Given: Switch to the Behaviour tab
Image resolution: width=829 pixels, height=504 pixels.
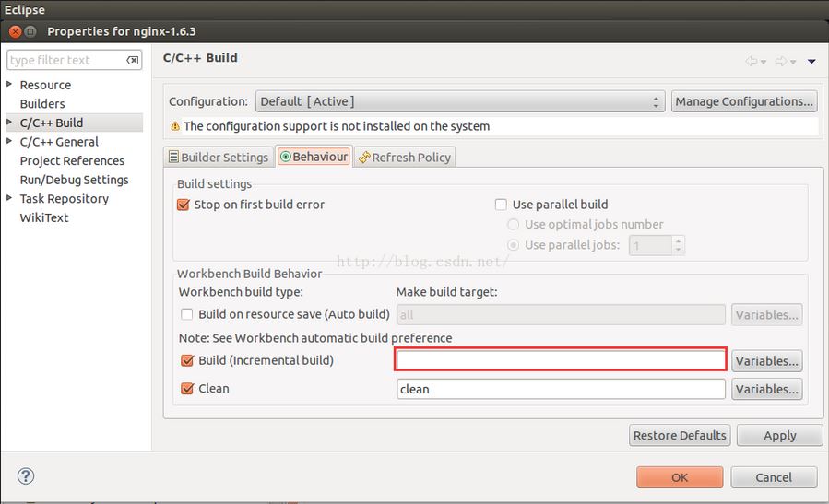Looking at the screenshot, I should click(x=314, y=157).
